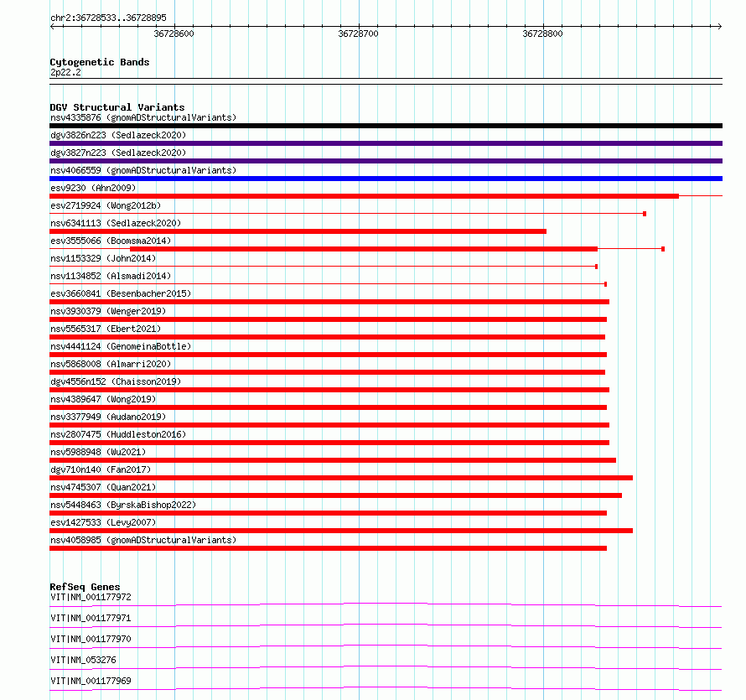Viewport: 746px width, 700px height.
Task: Open variant dgv4556n152 (Chaisson2019) label
Action: (116, 381)
